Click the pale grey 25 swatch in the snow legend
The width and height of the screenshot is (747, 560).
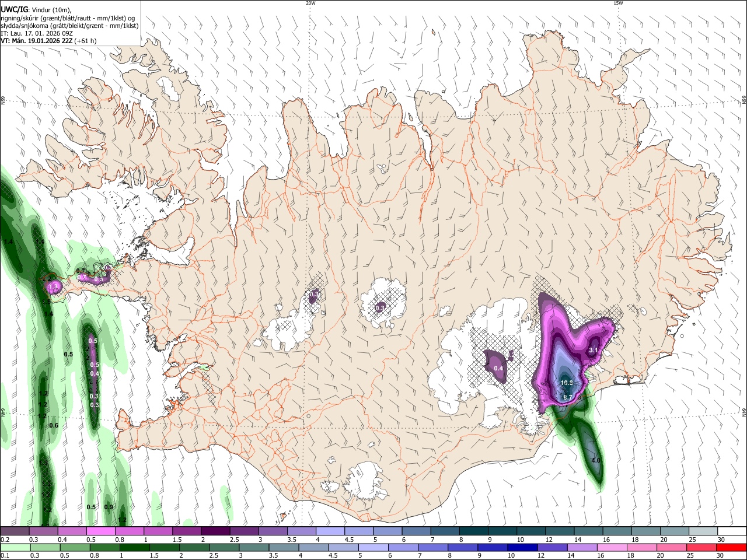click(703, 531)
